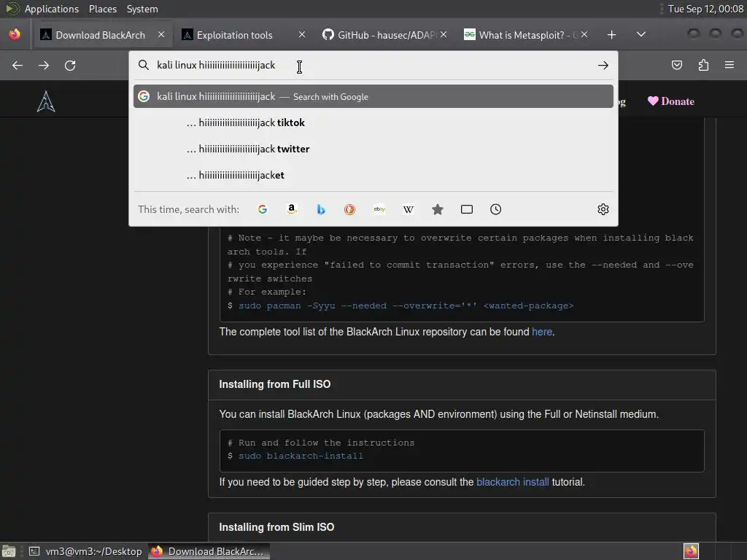Open a new tab with plus button

(612, 35)
